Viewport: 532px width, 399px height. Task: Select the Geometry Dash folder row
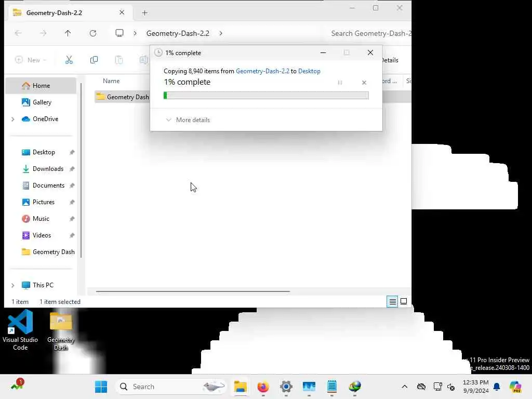122,97
